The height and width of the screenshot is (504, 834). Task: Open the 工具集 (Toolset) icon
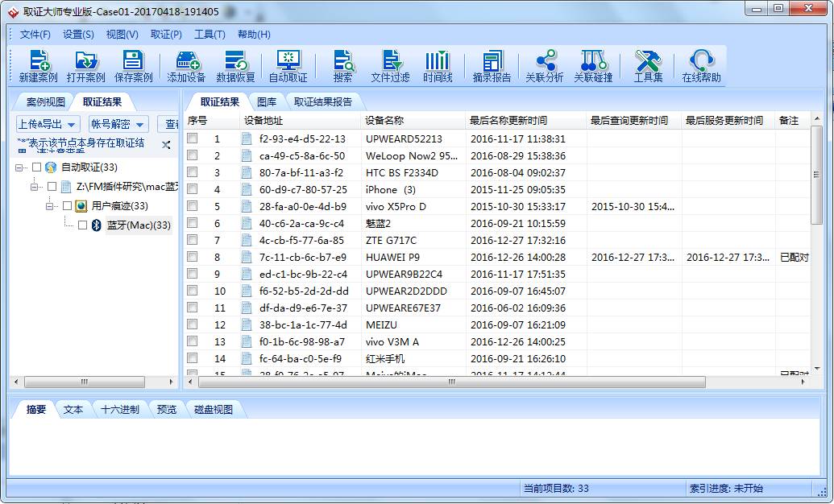coord(648,66)
